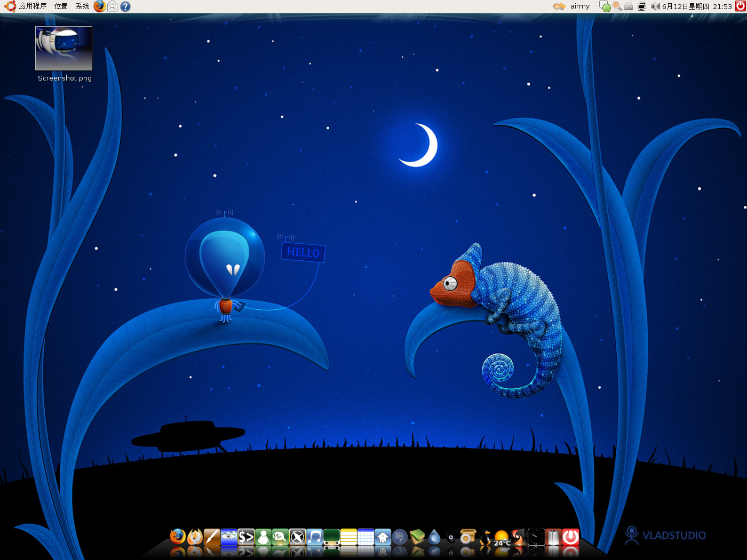The height and width of the screenshot is (560, 747).
Task: Click the fast user switch icon beside airmy
Action: (559, 6)
